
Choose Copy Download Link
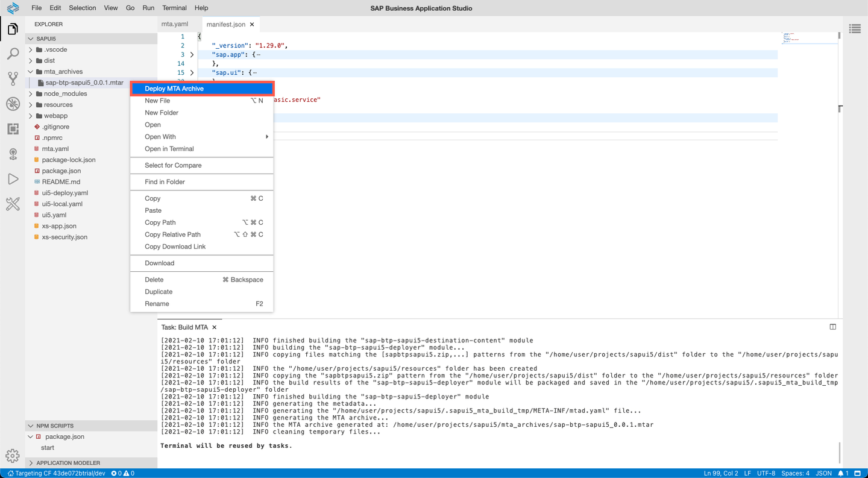[x=202, y=247]
